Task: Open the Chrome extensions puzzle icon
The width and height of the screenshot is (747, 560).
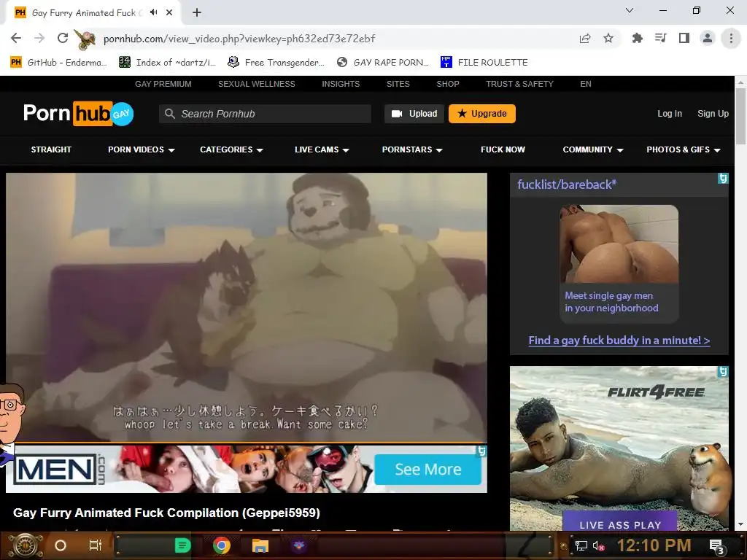Action: 637,38
